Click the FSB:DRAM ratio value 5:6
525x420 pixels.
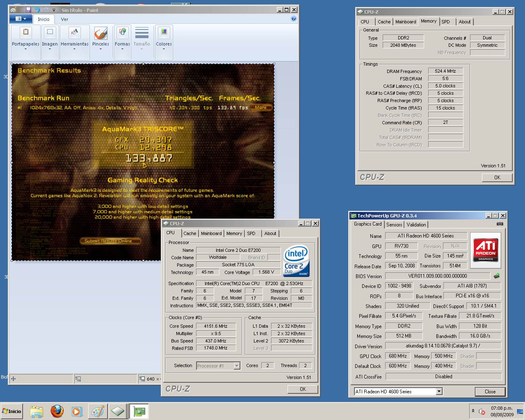445,78
